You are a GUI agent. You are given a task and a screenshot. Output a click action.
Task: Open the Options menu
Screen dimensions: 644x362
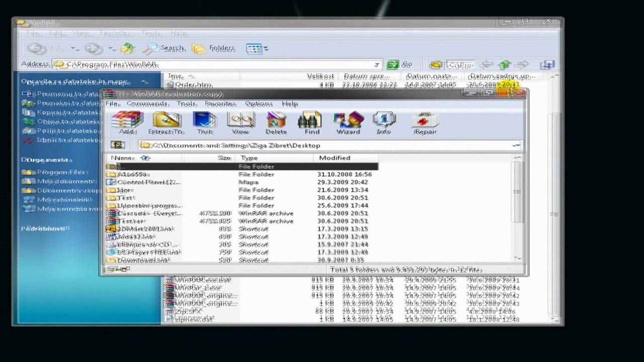(259, 104)
